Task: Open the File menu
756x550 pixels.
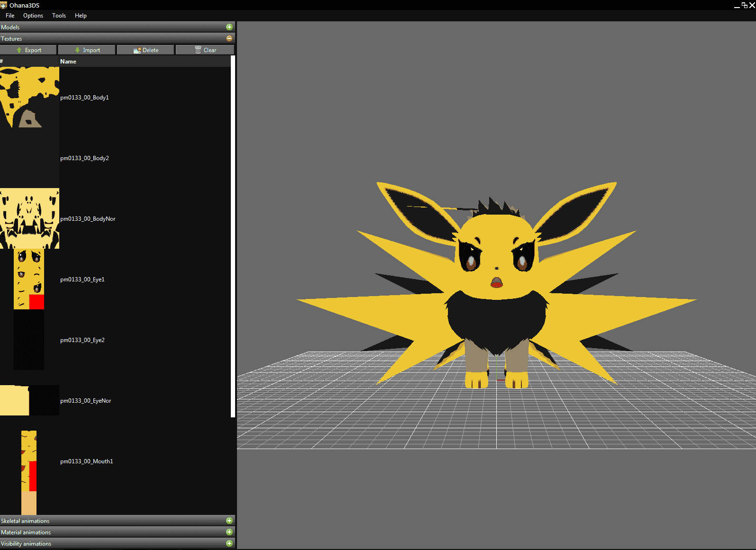Action: coord(10,16)
